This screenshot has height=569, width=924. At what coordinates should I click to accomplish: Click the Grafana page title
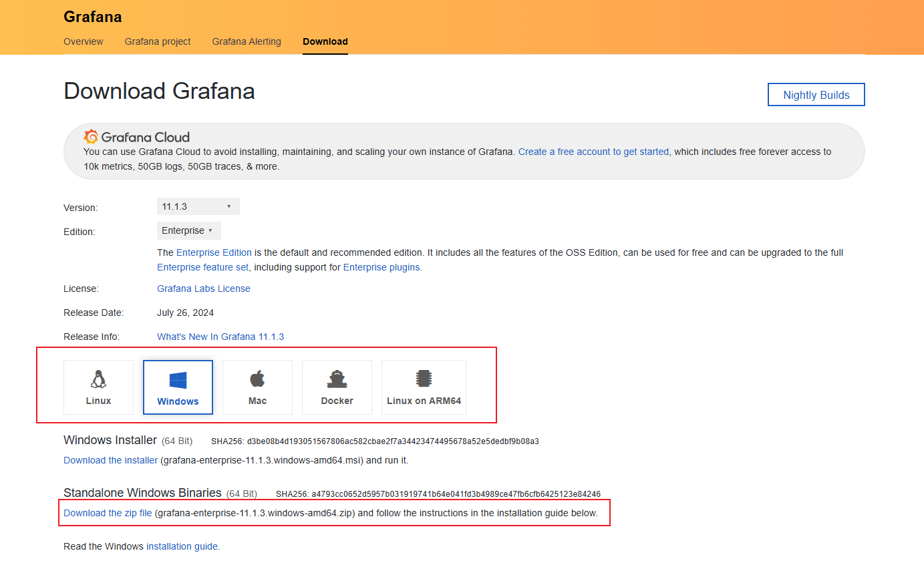click(93, 17)
